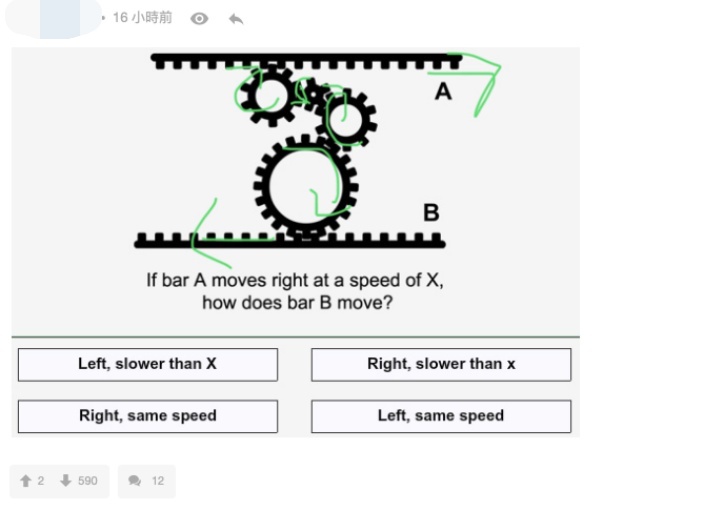Click the toothed bar labeled A
Viewport: 704px width, 511px height.
306,61
